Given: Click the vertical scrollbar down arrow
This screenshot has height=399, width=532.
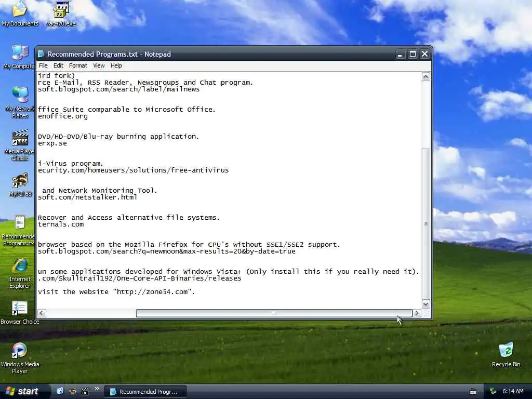Looking at the screenshot, I should click(x=426, y=304).
